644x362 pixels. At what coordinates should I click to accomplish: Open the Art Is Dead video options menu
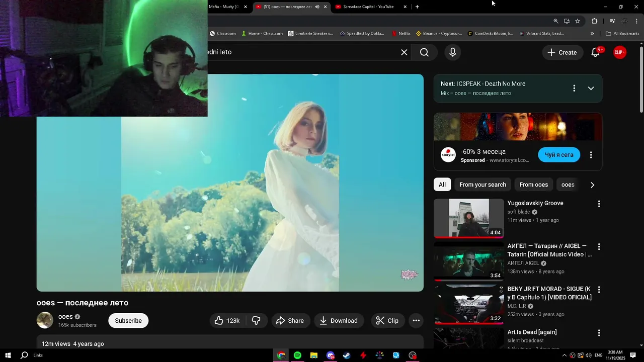[599, 333]
